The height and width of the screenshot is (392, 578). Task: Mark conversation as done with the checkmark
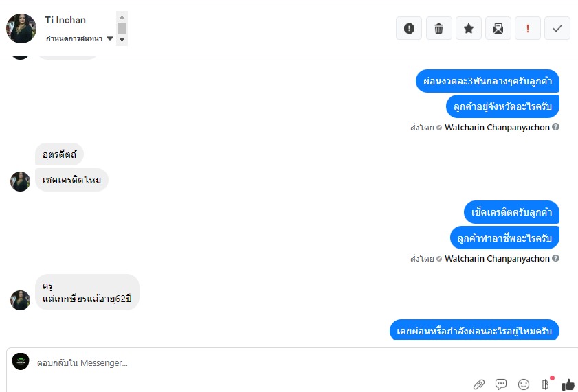tap(557, 28)
